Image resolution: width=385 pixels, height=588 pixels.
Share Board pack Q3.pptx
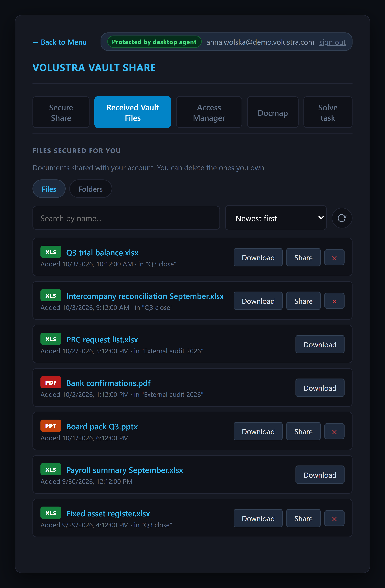(x=303, y=431)
